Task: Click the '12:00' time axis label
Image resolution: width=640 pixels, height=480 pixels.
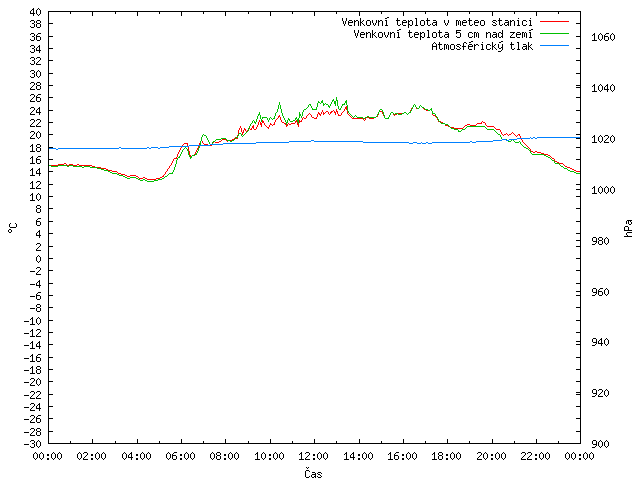Action: click(x=313, y=456)
